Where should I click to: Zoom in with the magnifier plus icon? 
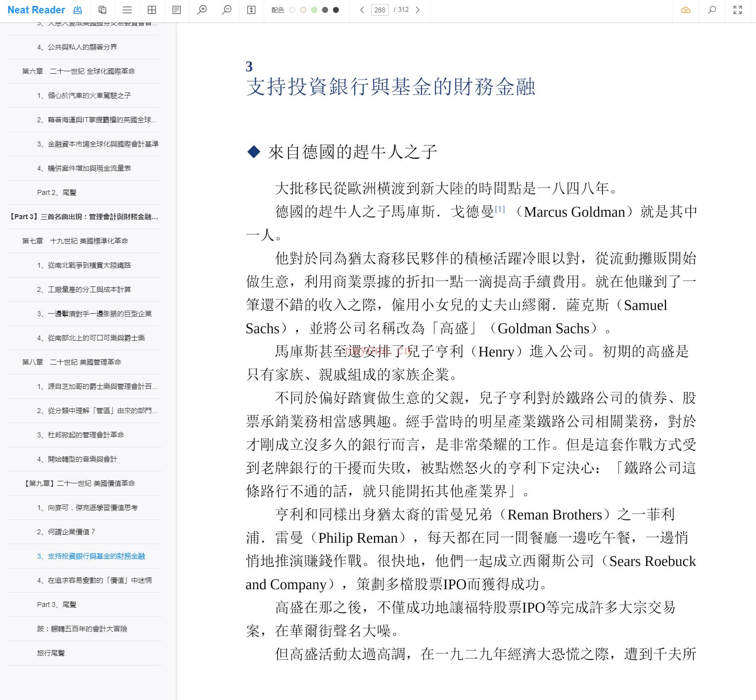[202, 10]
